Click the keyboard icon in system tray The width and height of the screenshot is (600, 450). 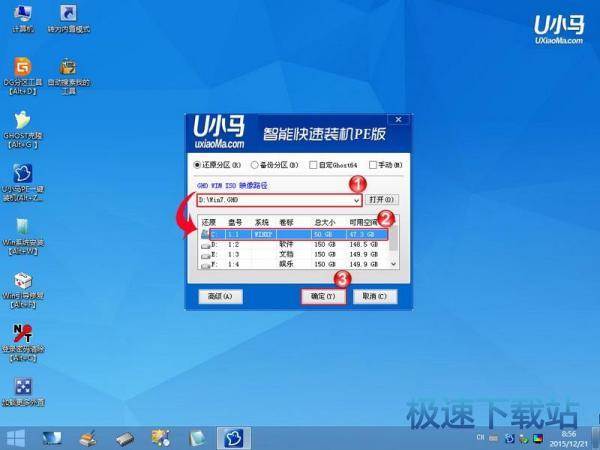pyautogui.click(x=494, y=438)
